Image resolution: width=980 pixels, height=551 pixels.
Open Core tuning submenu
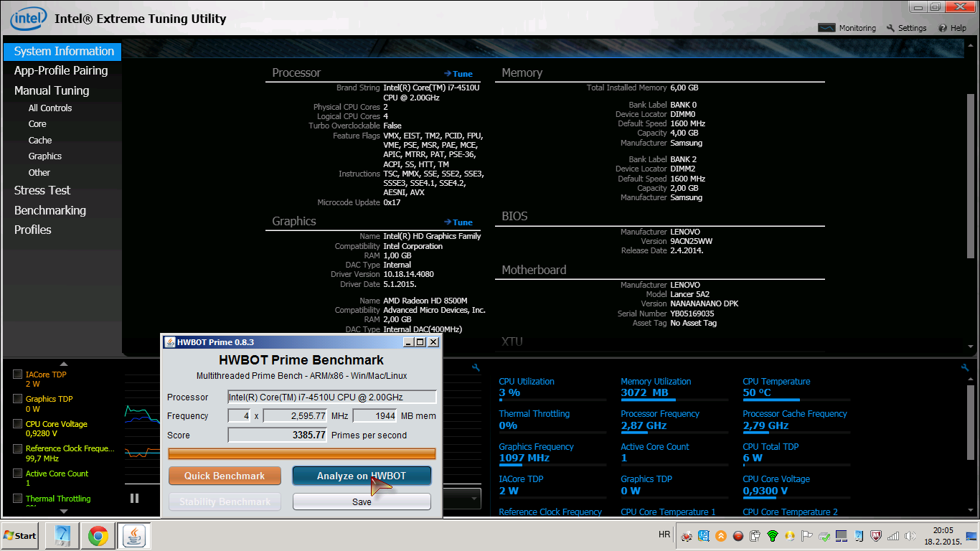[x=37, y=124]
